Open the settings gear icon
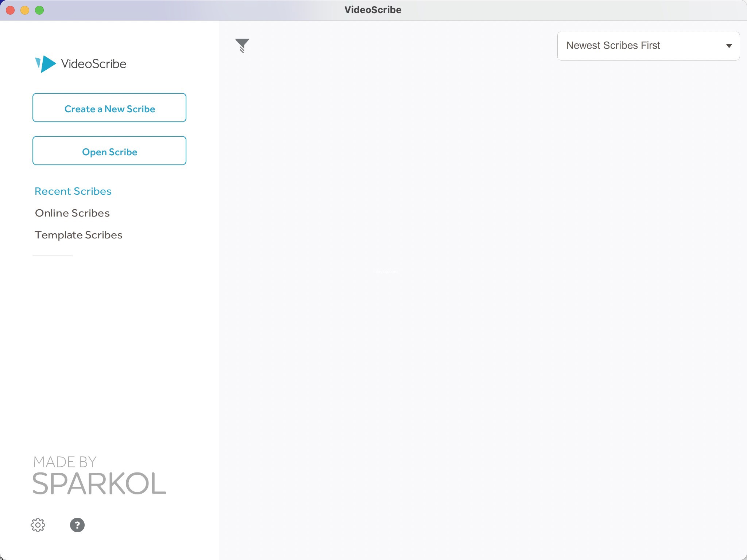The image size is (747, 560). 38,525
